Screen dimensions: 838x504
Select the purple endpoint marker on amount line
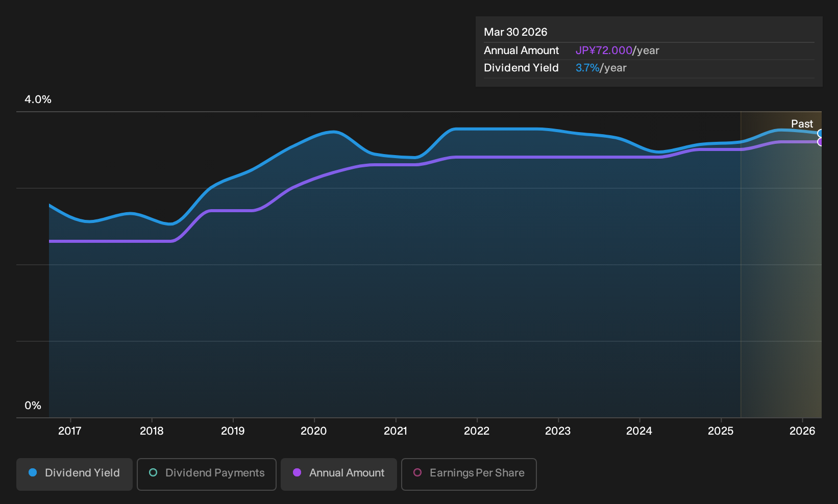820,142
